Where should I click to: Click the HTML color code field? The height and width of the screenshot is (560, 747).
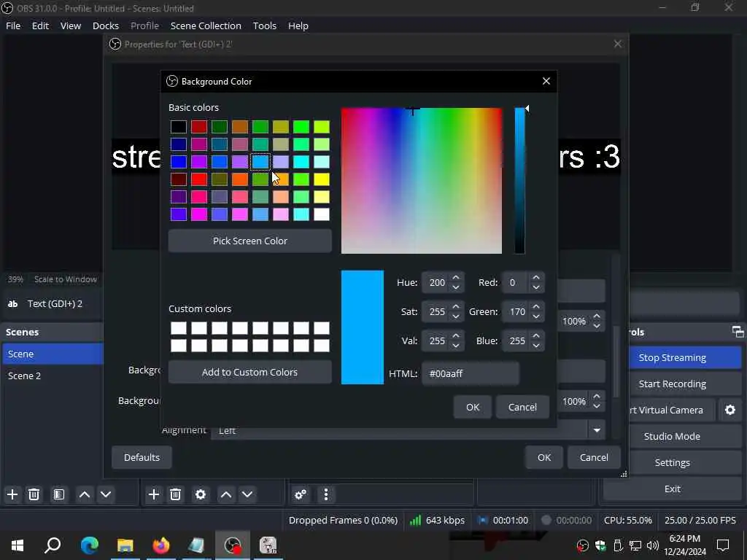[471, 374]
